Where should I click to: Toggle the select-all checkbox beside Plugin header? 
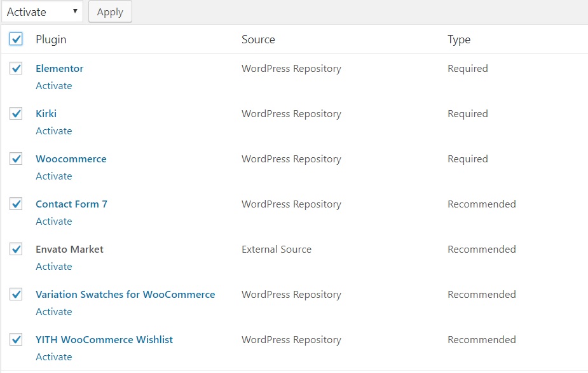point(16,39)
